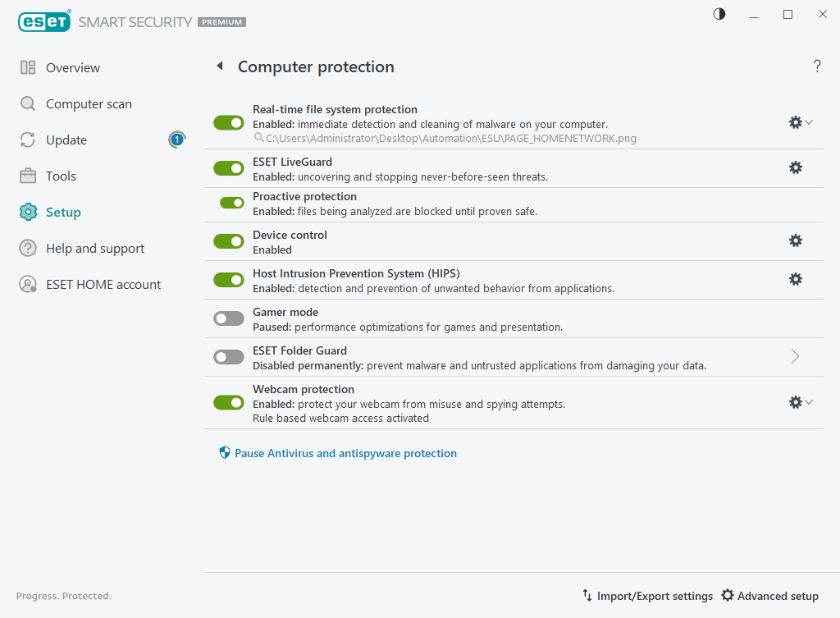This screenshot has width=840, height=618.
Task: Open ESET LiveGuard settings gear
Action: point(795,167)
